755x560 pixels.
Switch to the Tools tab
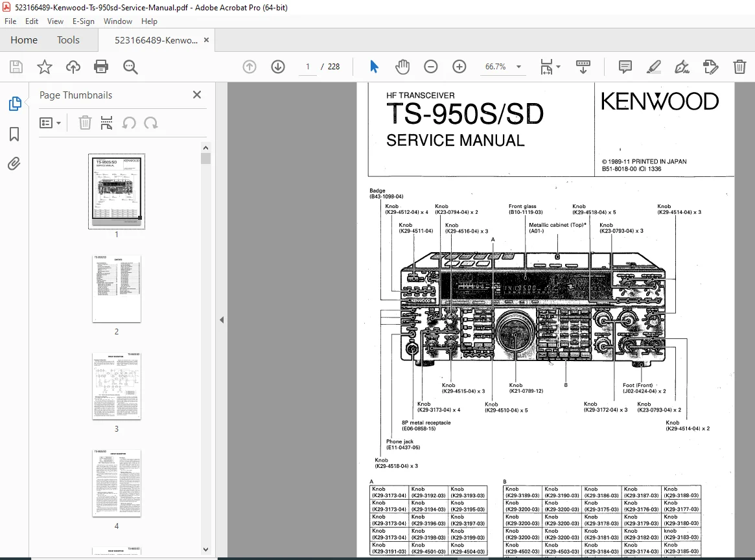click(x=68, y=40)
